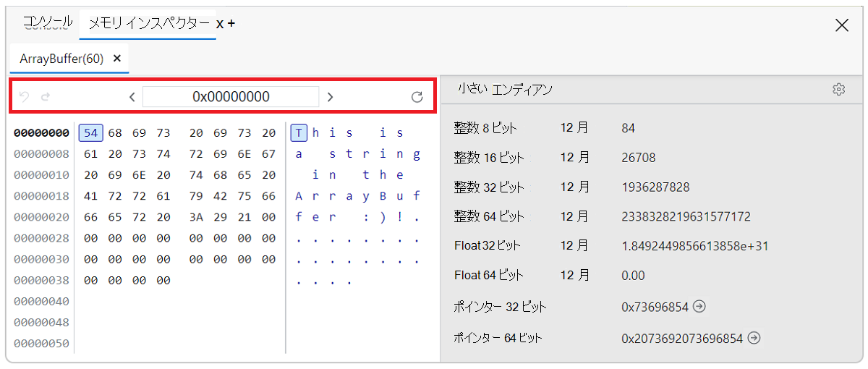Jump to 64-bit pointer address

754,338
